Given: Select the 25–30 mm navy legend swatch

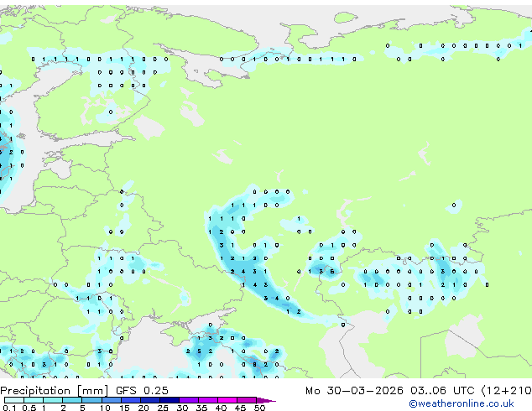Looking at the screenshot, I should (170, 400).
